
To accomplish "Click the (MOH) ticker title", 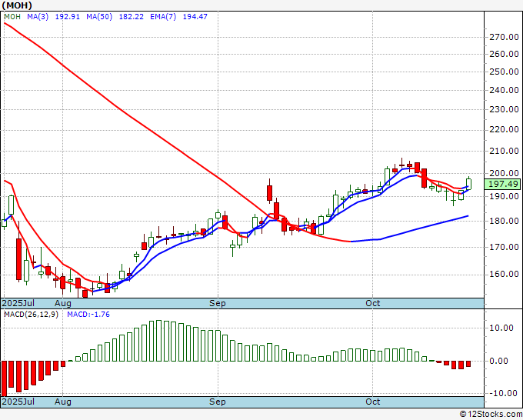I will point(16,5).
